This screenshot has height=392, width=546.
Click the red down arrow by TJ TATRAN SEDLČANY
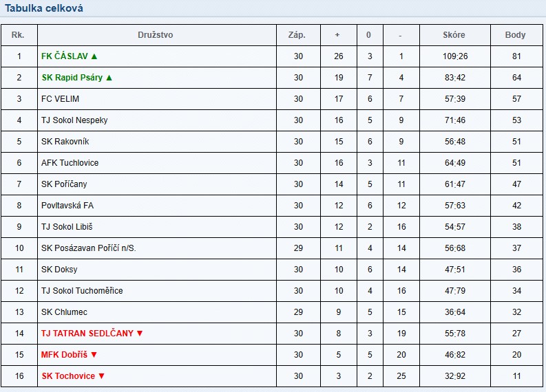pos(140,334)
